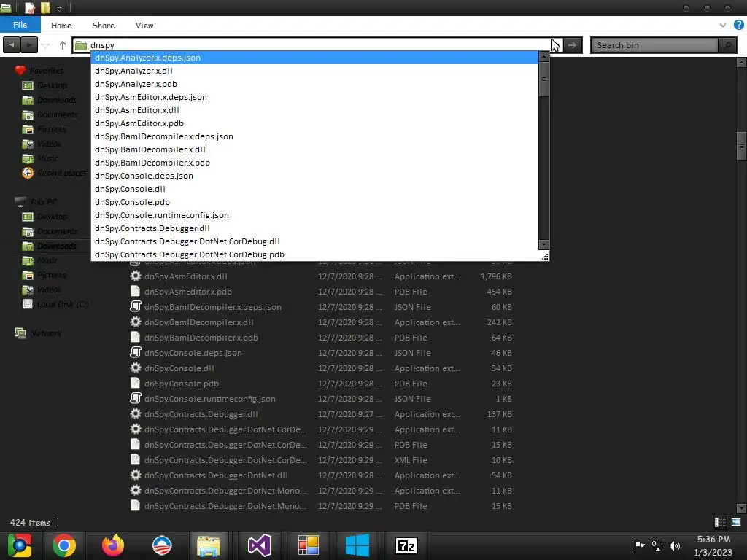The height and width of the screenshot is (560, 747).
Task: Click the Go arrow beside address bar
Action: [573, 45]
